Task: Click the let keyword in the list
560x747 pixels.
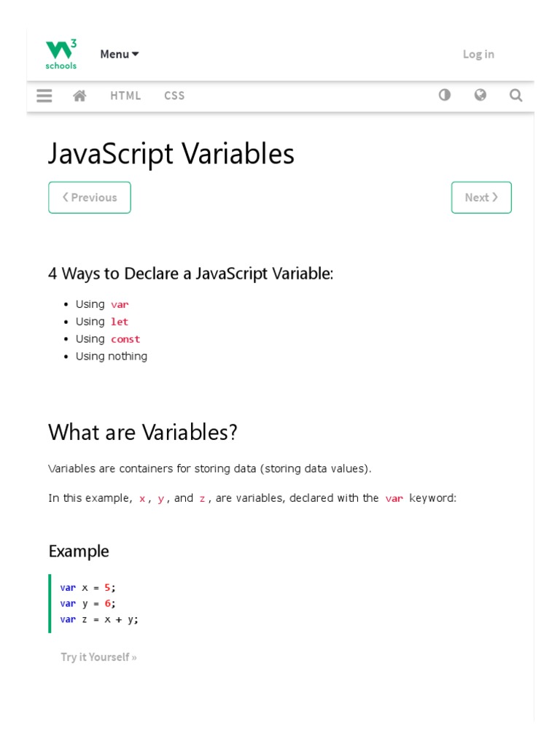Action: (x=120, y=322)
